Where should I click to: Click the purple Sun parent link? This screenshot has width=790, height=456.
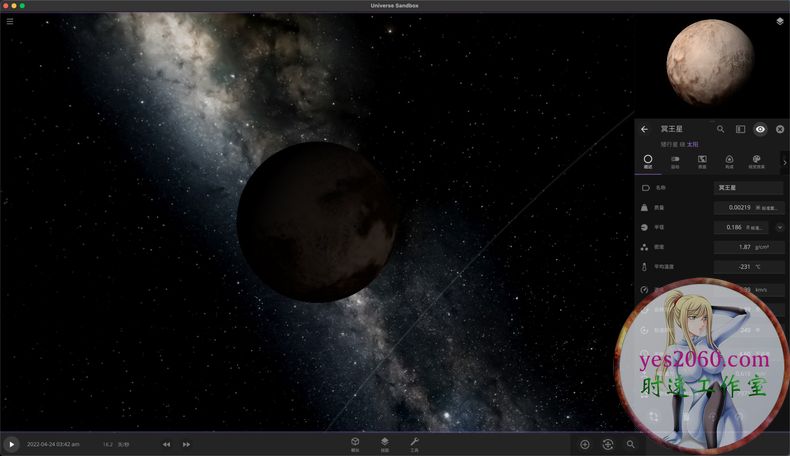coord(692,144)
